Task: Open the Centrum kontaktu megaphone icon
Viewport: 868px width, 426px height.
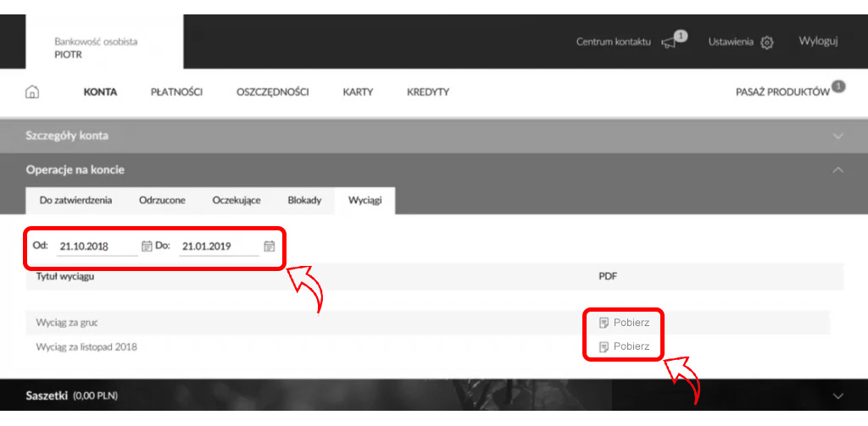Action: 669,42
